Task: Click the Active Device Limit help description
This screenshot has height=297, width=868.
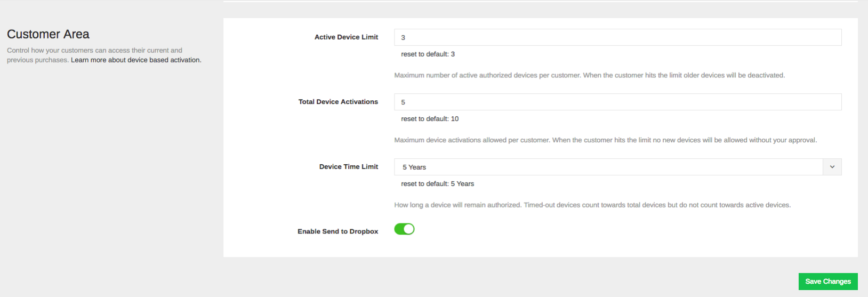Action: 589,75
